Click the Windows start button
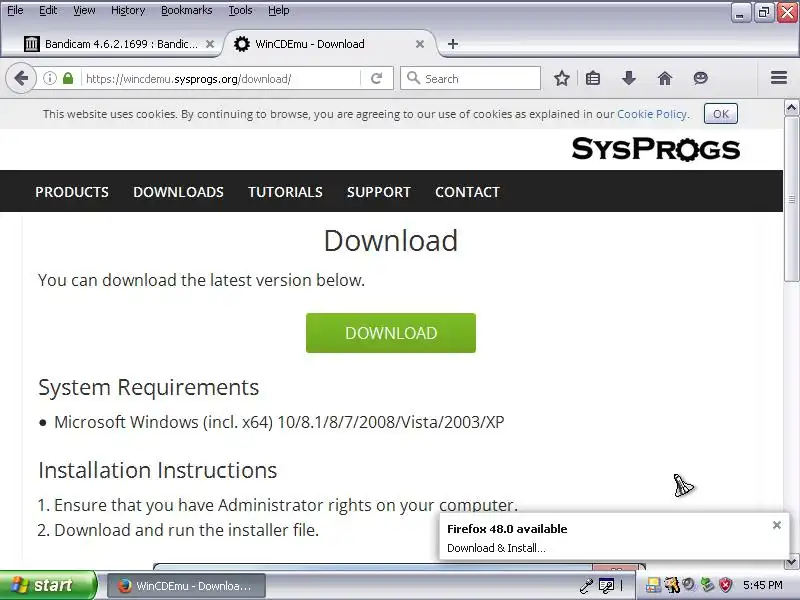 coord(47,585)
